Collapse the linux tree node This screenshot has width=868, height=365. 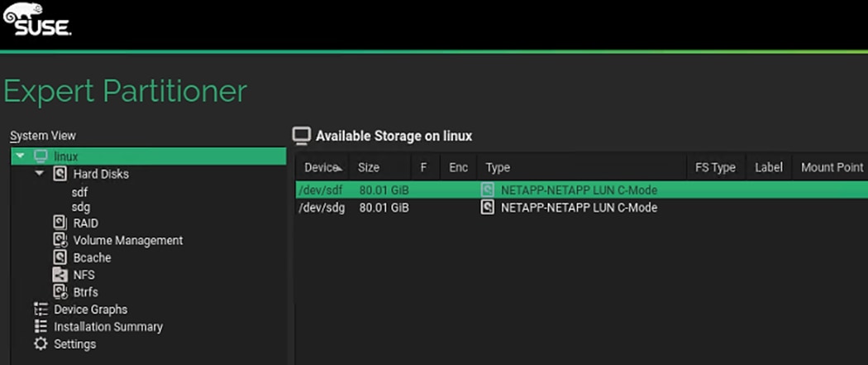point(21,156)
